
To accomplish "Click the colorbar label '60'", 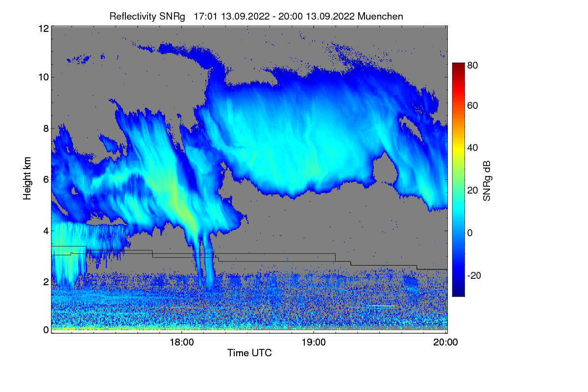I will [472, 105].
